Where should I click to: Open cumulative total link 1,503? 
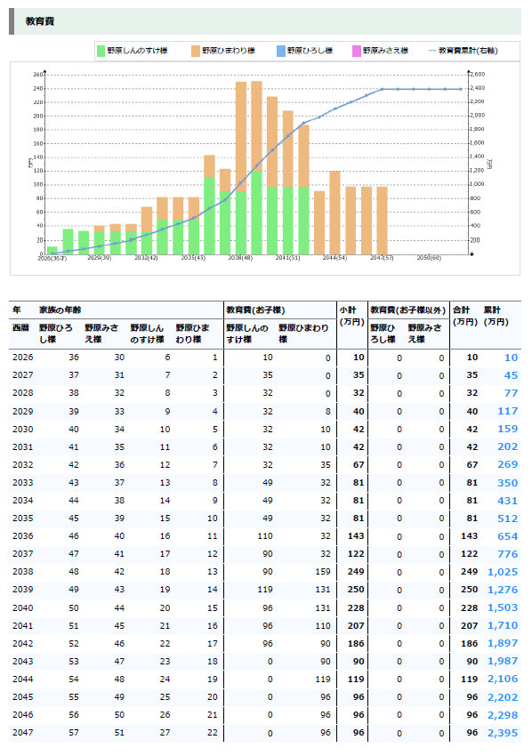coord(503,608)
